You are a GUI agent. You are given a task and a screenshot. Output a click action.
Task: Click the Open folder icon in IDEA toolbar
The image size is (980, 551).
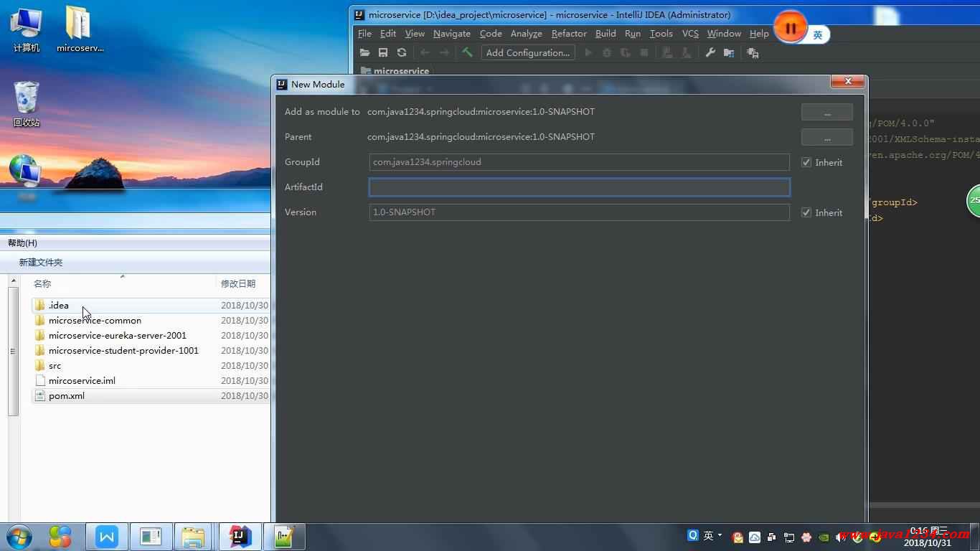(364, 52)
